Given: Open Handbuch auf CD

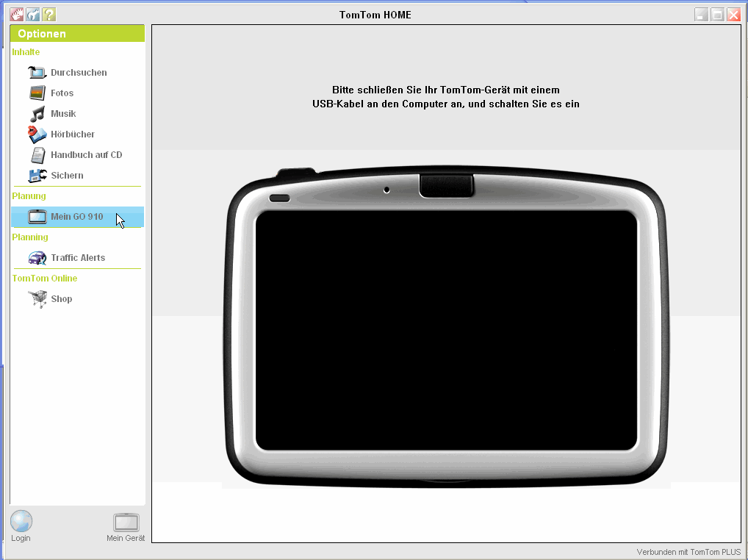Looking at the screenshot, I should click(x=85, y=155).
